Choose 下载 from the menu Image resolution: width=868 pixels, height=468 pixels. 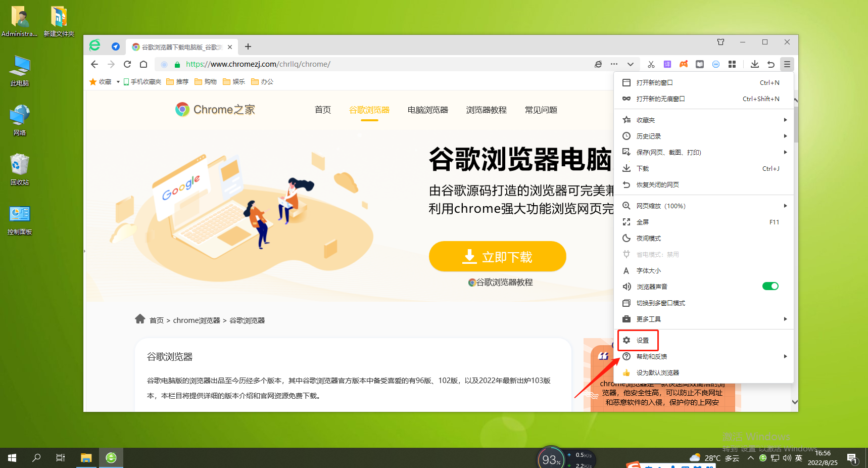coord(704,168)
